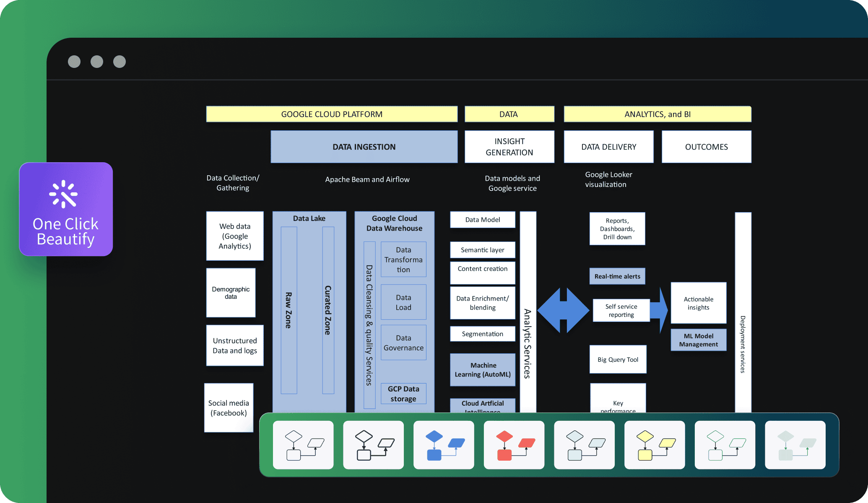868x503 pixels.
Task: Select the plain white outline theme thumbnail
Action: point(303,445)
